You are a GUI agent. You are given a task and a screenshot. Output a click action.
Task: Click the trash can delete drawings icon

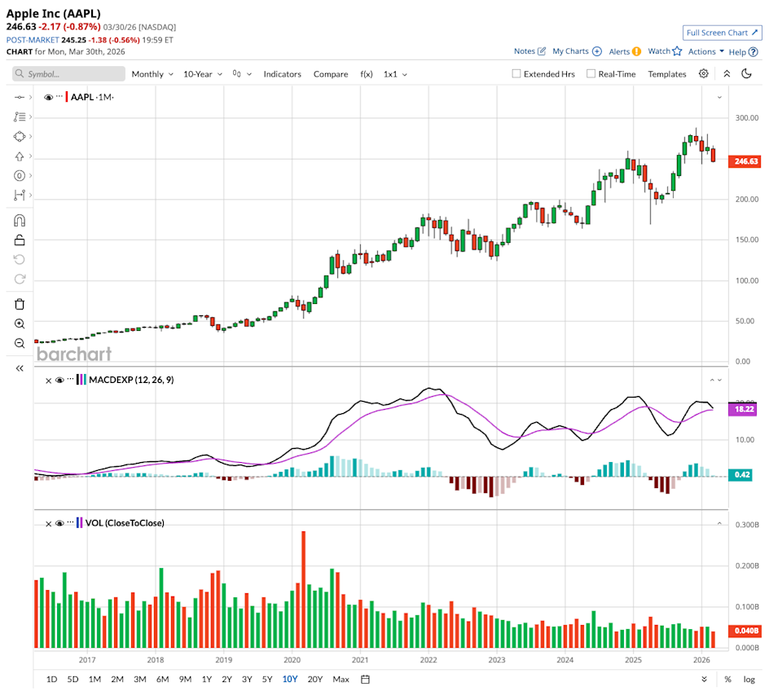20,304
